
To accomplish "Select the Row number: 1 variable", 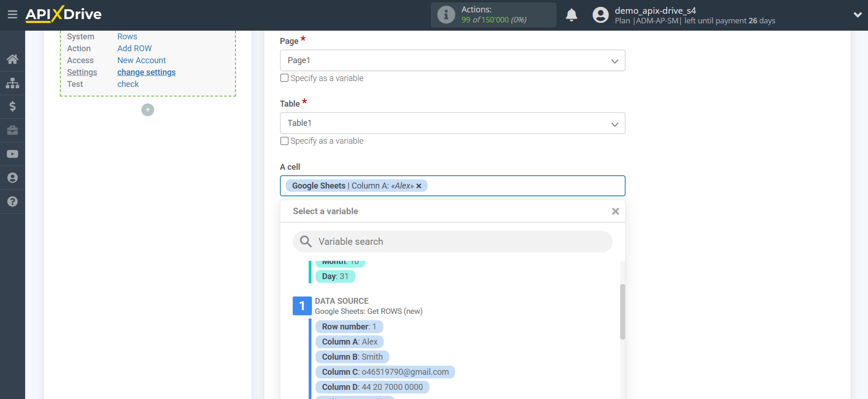I will pos(349,327).
